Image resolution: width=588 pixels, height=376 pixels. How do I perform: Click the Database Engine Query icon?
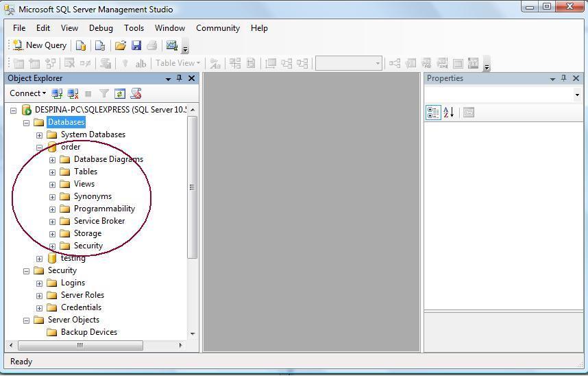coord(81,46)
